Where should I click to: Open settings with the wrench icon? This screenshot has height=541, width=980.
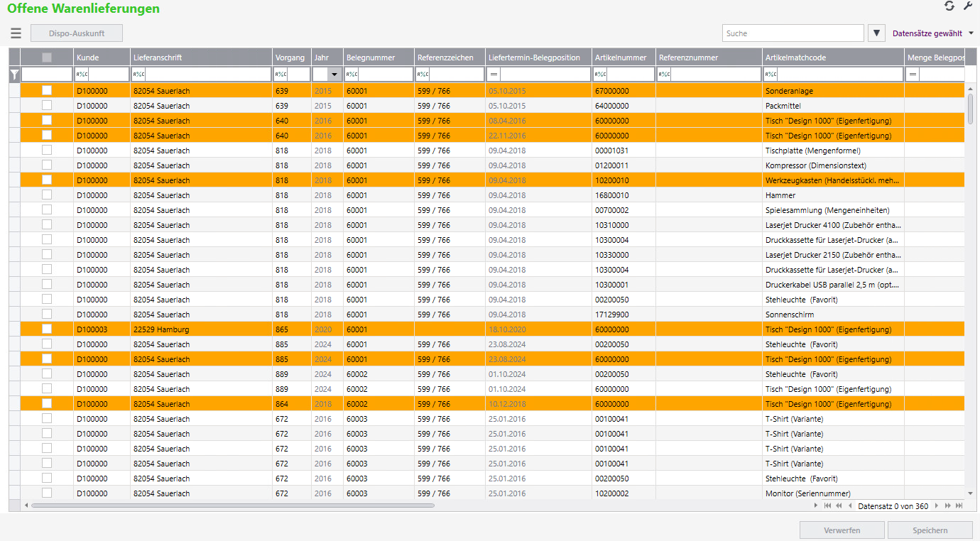[967, 6]
